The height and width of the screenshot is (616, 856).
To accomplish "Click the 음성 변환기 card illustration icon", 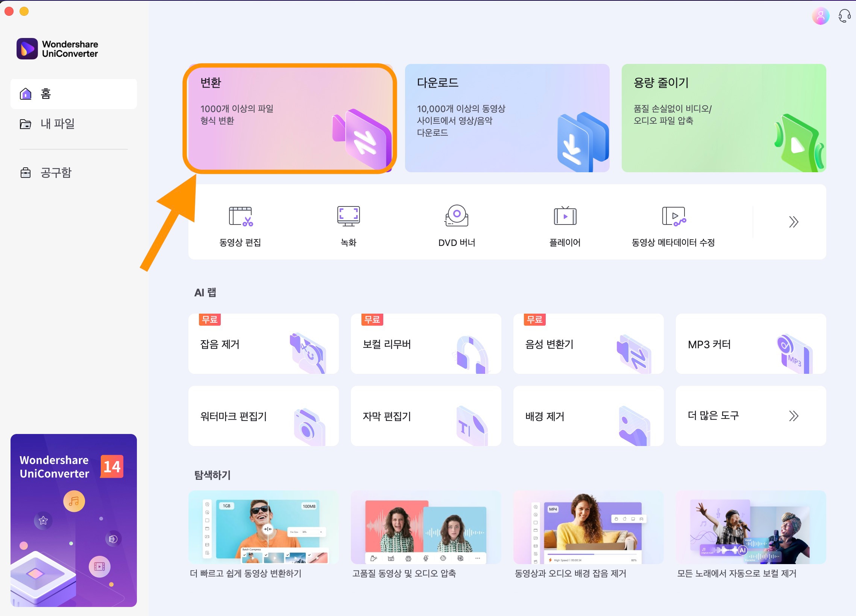I will point(634,354).
